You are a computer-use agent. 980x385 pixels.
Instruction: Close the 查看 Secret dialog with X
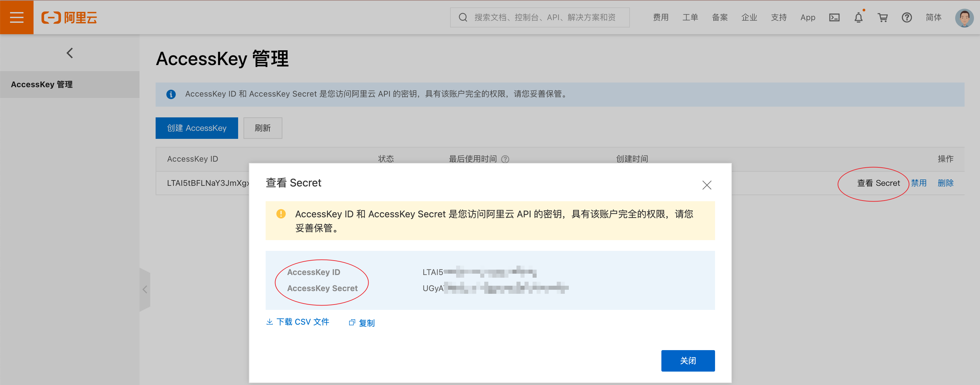click(706, 185)
